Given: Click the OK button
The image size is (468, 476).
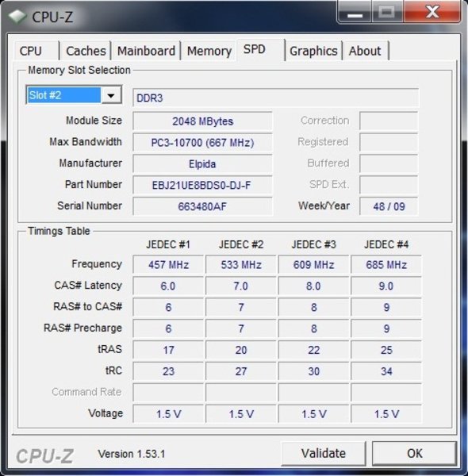Looking at the screenshot, I should pyautogui.click(x=415, y=454).
